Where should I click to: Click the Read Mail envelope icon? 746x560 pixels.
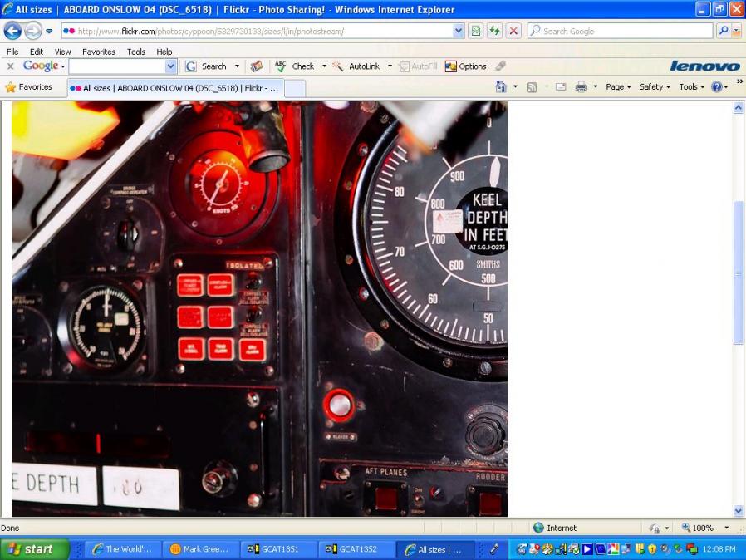pyautogui.click(x=561, y=87)
